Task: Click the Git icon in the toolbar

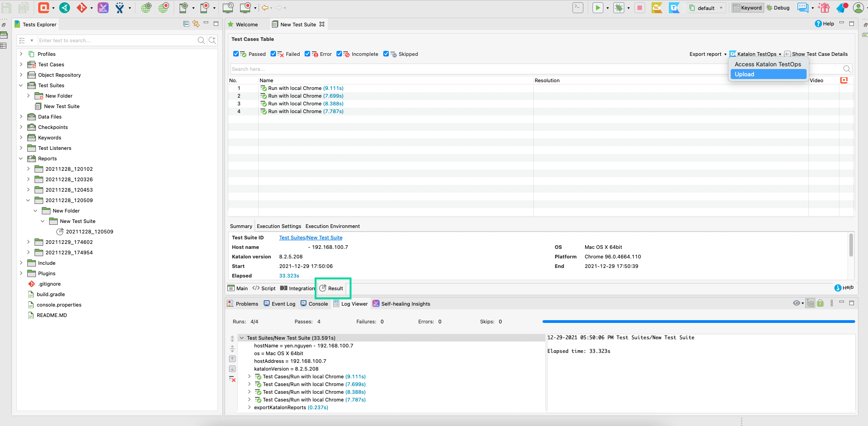Action: point(82,8)
